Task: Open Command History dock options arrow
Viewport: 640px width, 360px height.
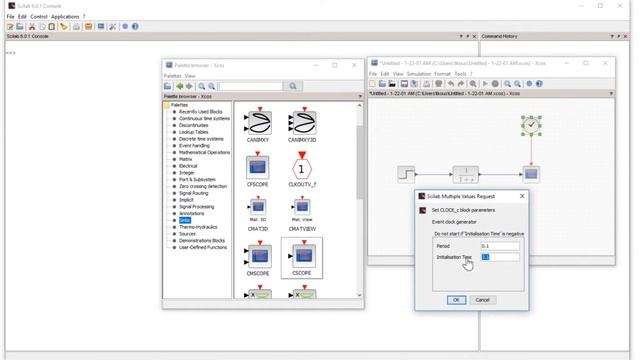Action: click(x=612, y=36)
